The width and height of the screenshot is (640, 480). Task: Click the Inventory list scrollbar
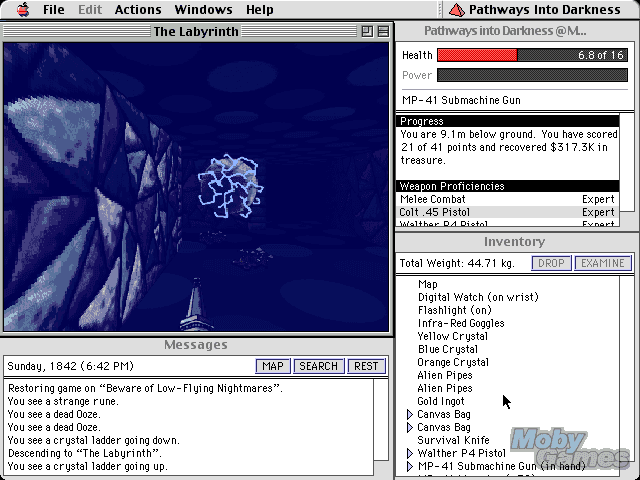click(627, 367)
